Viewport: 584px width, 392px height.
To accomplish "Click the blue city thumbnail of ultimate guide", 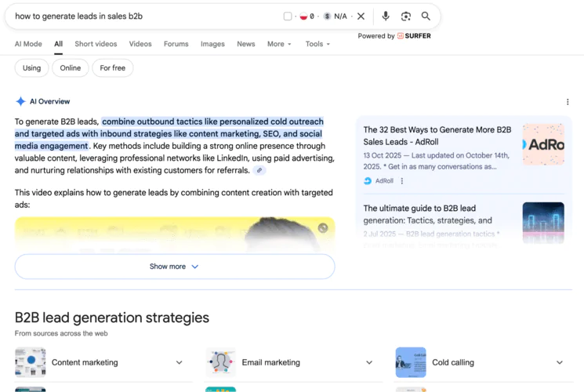I will click(x=543, y=223).
